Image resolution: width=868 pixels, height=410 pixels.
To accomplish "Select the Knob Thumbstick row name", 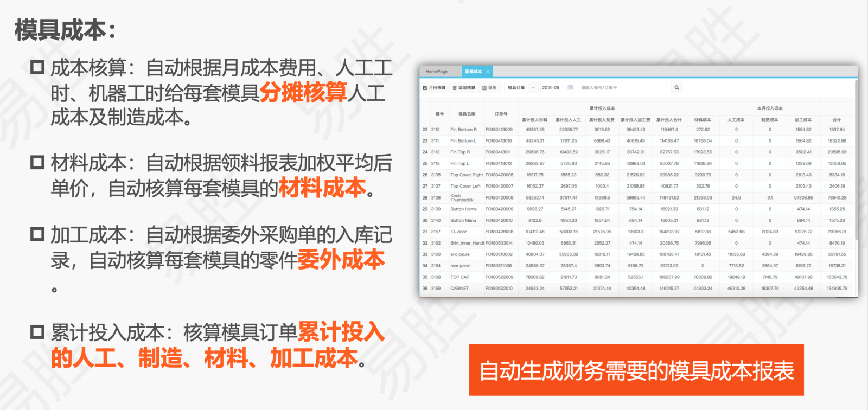I will coord(462,197).
